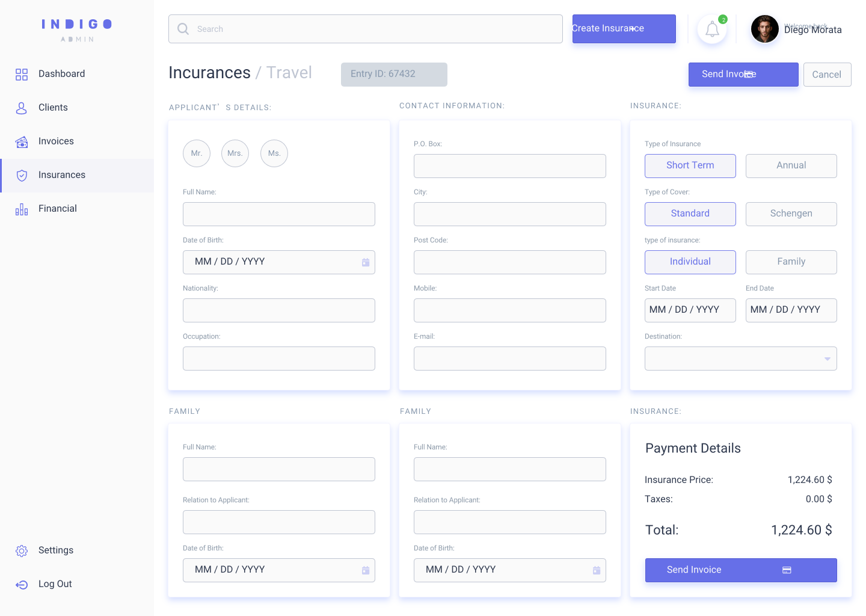Click the Taxes value 0.00 $
The height and width of the screenshot is (616, 866).
tap(819, 499)
